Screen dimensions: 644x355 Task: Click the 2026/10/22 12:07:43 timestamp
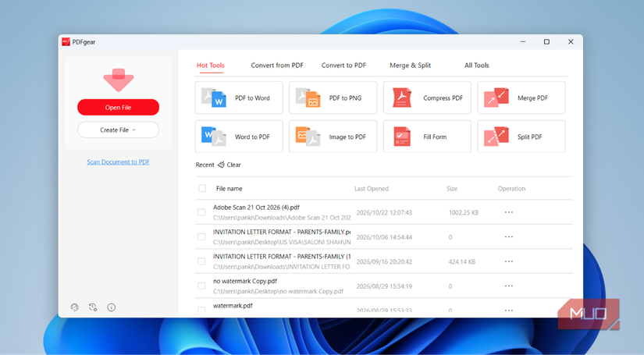coord(384,212)
